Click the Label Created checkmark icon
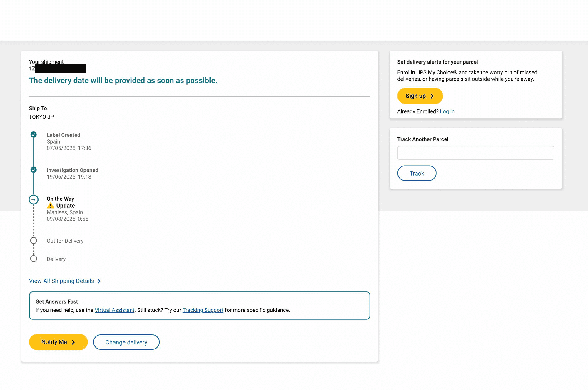Screen dimensions: 588x390 point(34,135)
